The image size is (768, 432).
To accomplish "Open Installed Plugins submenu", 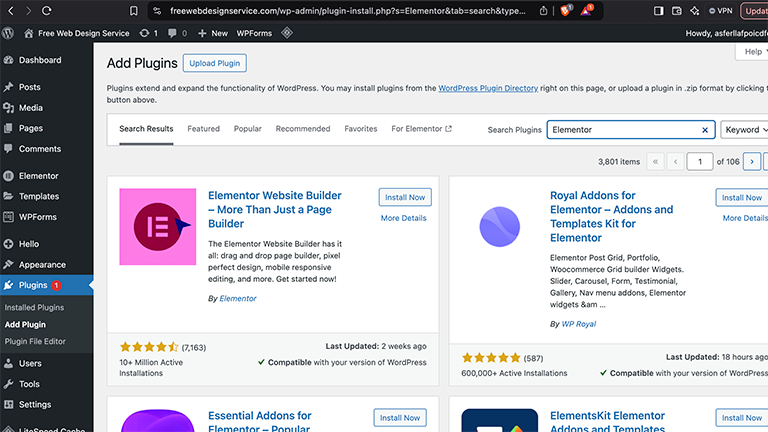I will (34, 308).
